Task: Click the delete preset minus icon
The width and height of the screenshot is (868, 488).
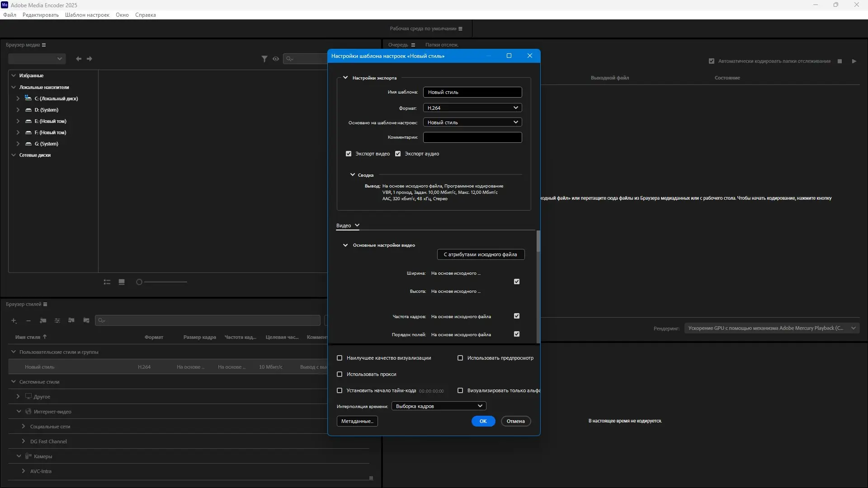Action: (x=28, y=321)
